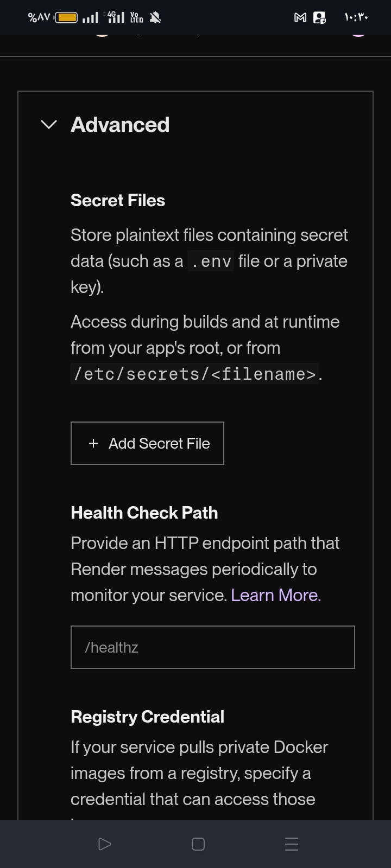Tap the muted bell icon in status bar
Viewport: 391px width, 868px height.
click(x=155, y=17)
